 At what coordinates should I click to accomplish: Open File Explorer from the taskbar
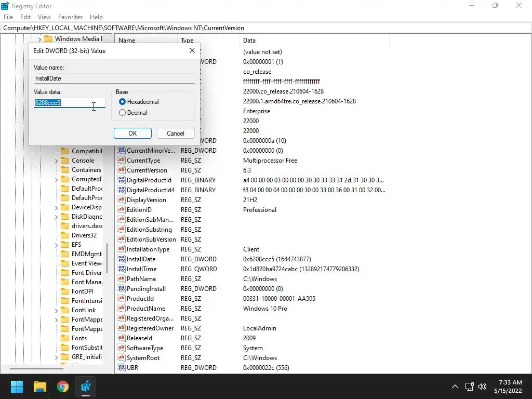pos(39,387)
